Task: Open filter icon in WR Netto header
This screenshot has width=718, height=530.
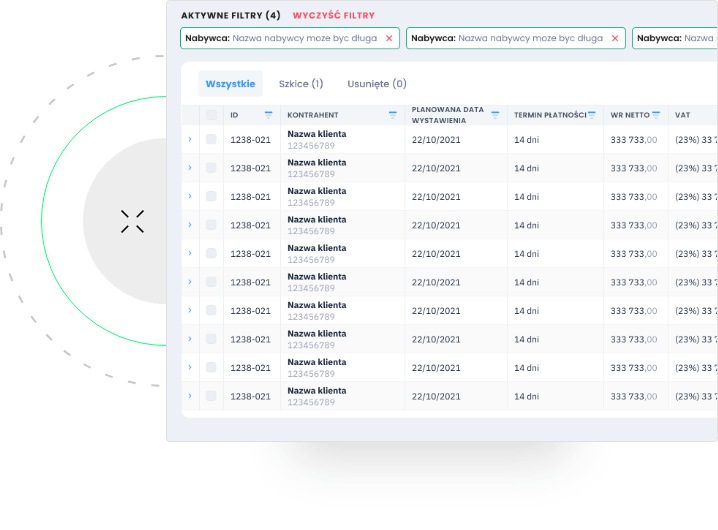Action: pyautogui.click(x=656, y=115)
